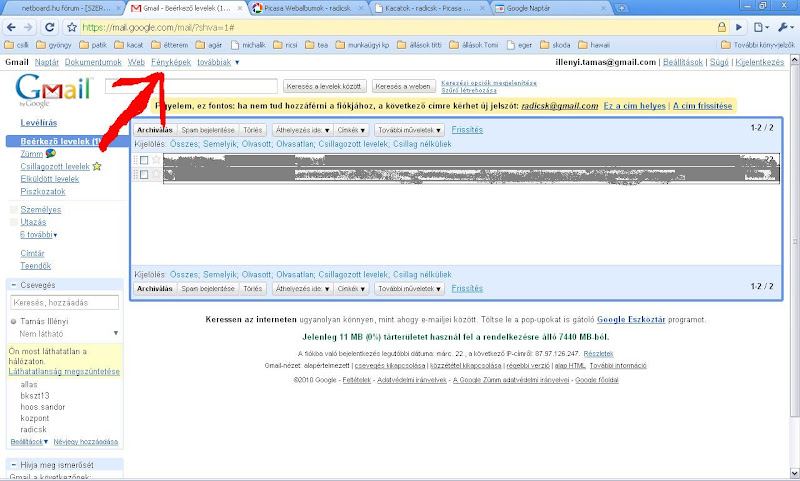Tick the second email's checkbox
This screenshot has height=481, width=800.
pyautogui.click(x=144, y=174)
